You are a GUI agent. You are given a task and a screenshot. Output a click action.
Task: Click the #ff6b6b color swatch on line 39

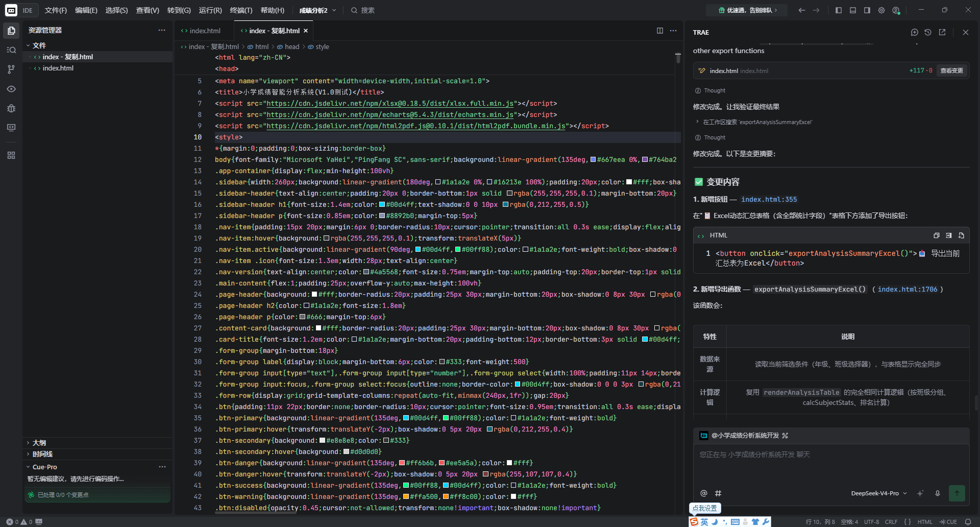(402, 463)
